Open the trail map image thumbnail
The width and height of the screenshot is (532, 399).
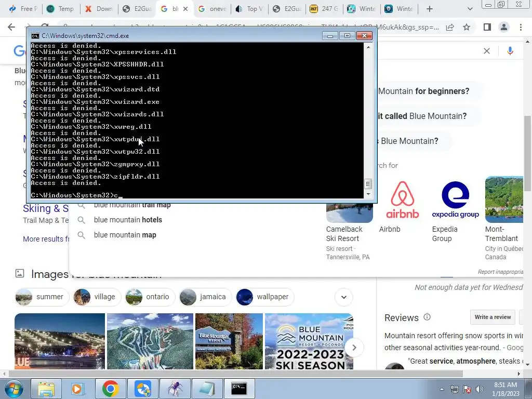[x=150, y=341]
